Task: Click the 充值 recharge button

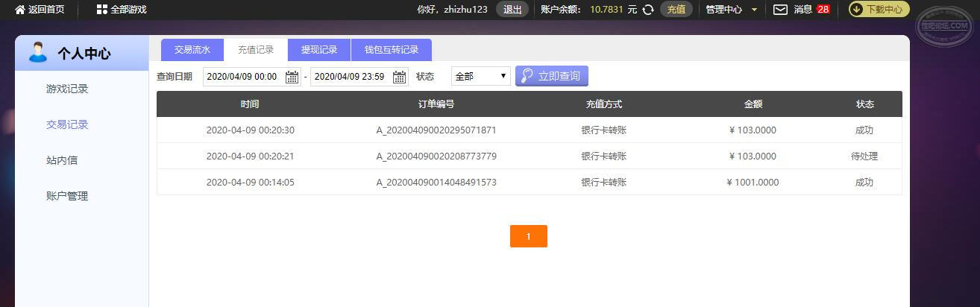Action: (x=676, y=10)
